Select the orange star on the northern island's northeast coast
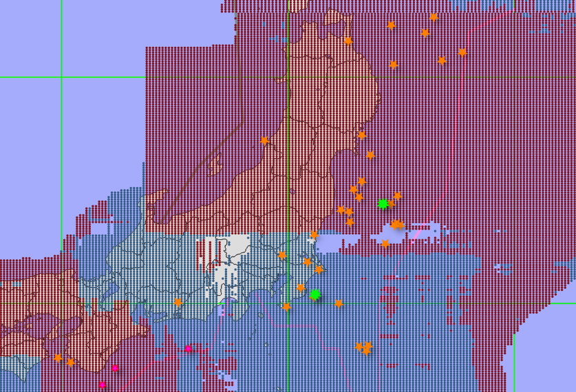Screen dimensions: 576x392 click(x=348, y=41)
